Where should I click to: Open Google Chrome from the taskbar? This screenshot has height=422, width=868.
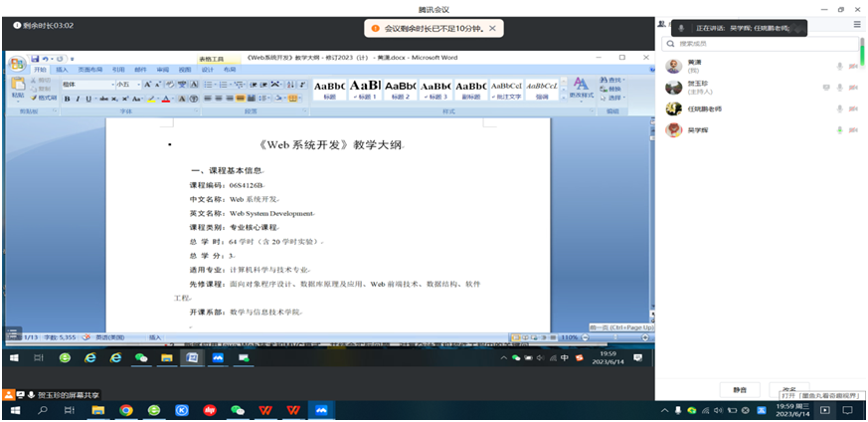pos(126,410)
